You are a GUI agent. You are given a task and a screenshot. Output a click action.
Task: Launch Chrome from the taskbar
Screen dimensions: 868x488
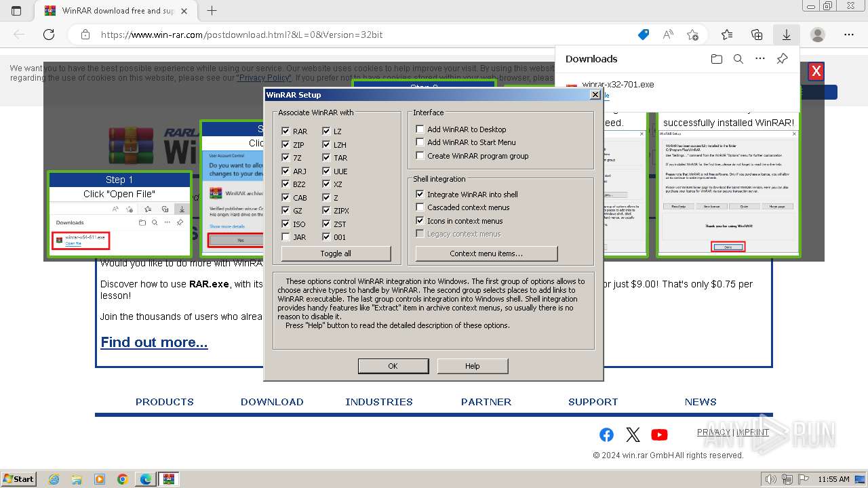click(123, 479)
